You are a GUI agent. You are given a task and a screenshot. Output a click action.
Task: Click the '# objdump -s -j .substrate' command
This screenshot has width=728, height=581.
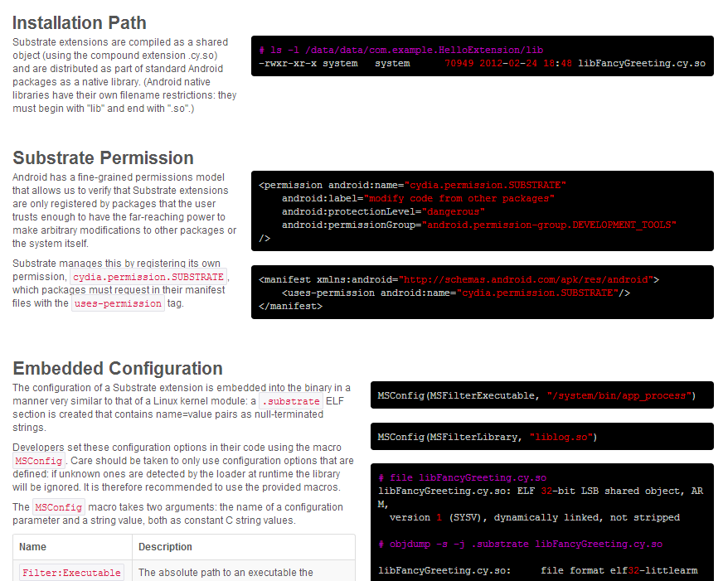tap(521, 544)
